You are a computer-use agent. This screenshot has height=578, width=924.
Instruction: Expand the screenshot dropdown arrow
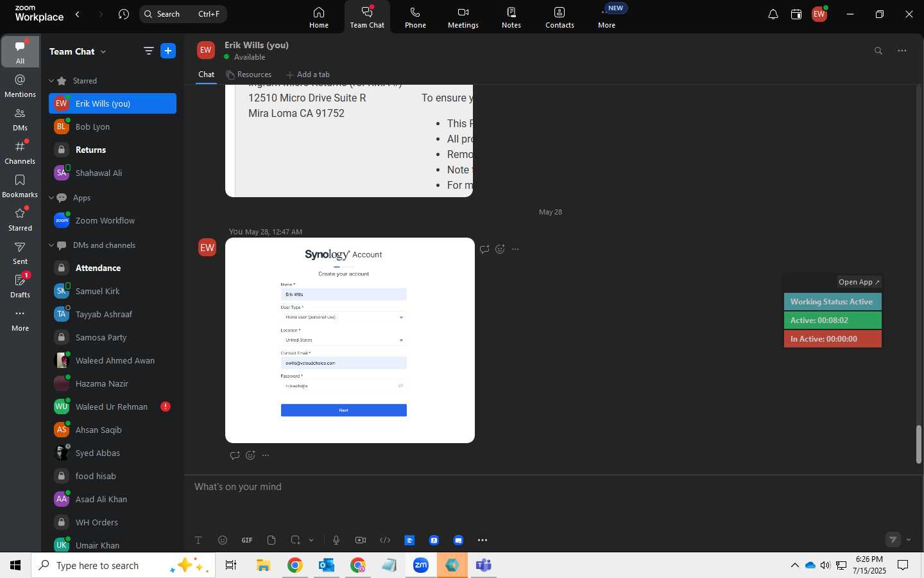click(311, 540)
